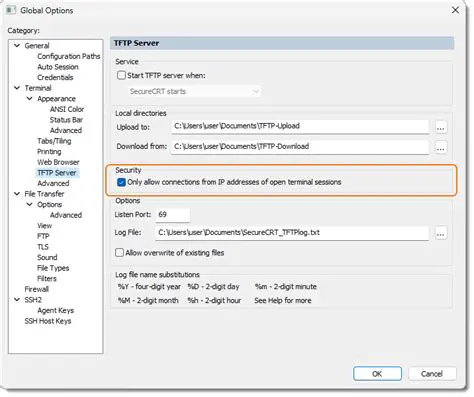
Task: Select SSH Host Keys category
Action: [x=48, y=321]
